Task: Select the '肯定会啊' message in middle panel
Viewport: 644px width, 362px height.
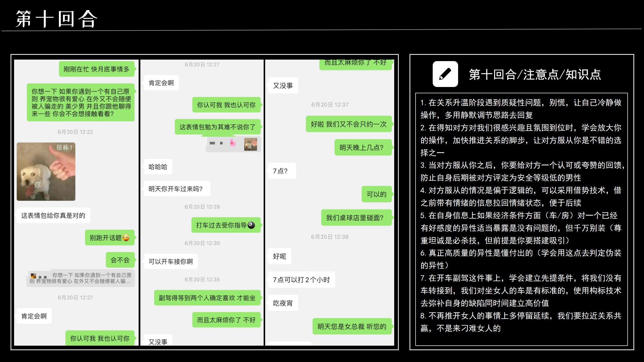Action: 161,83
